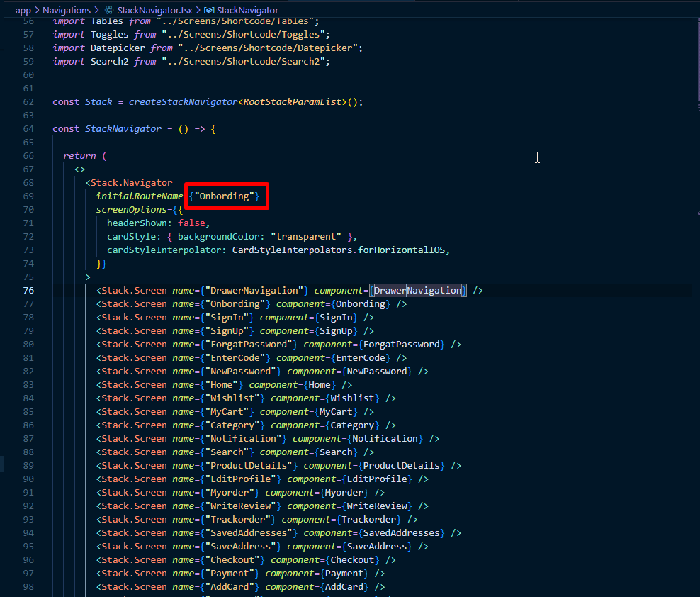Click the RootStackParamList type reference
700x597 pixels.
pos(292,102)
